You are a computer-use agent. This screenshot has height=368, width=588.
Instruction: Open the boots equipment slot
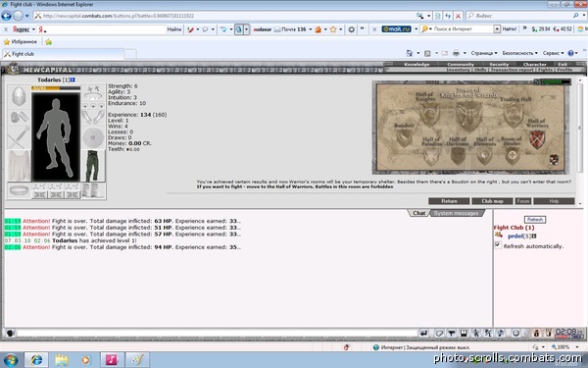tap(93, 190)
